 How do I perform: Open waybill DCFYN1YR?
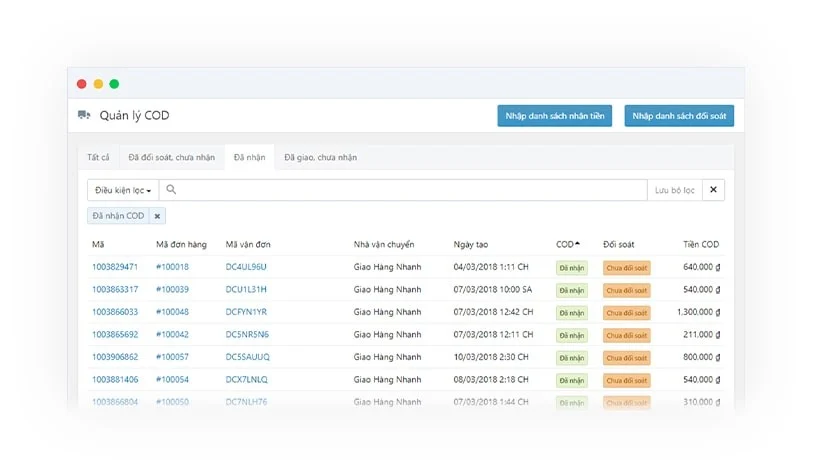[x=246, y=312]
